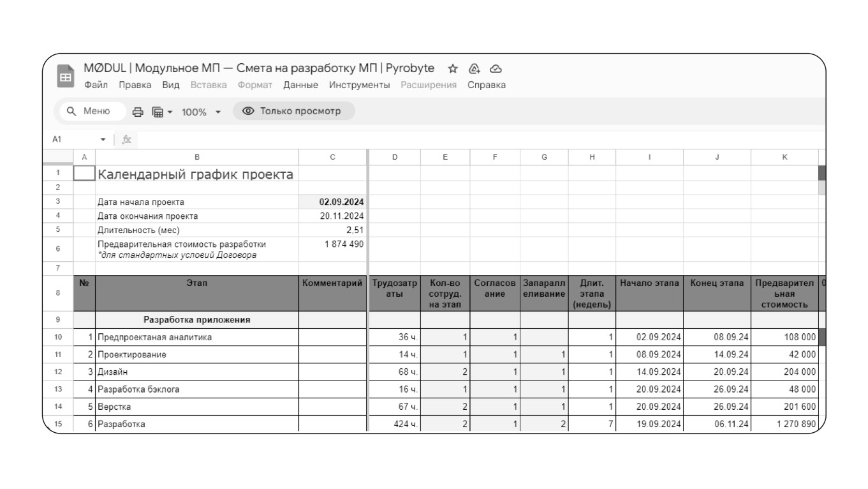Select the 1 874 490 cost cell

click(x=333, y=250)
